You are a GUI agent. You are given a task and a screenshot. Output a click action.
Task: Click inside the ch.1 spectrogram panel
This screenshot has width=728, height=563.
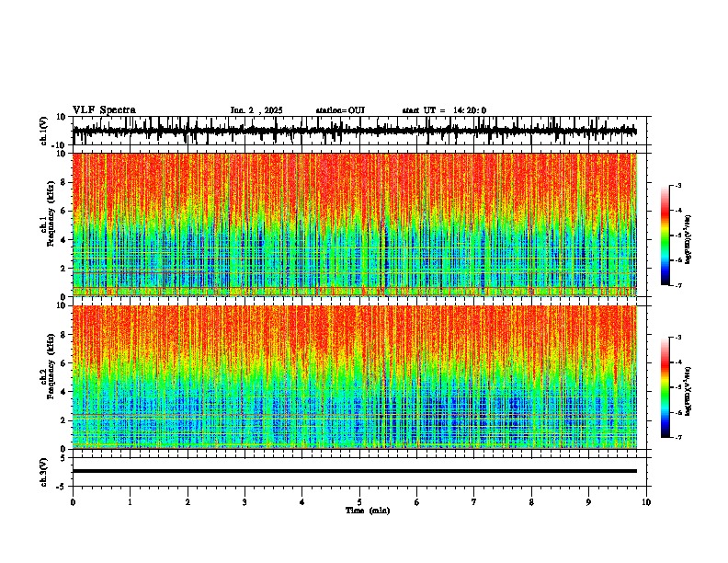point(355,224)
